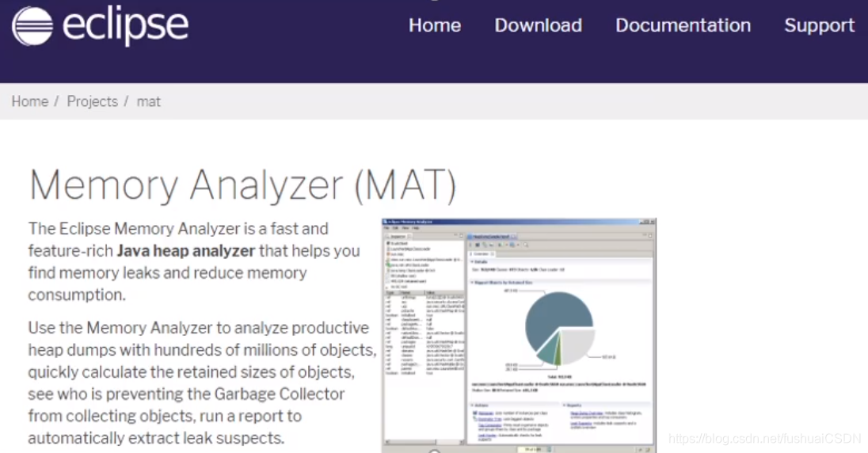868x453 pixels.
Task: Open the Memory Analyzer screenshot thumbnail
Action: 519,335
